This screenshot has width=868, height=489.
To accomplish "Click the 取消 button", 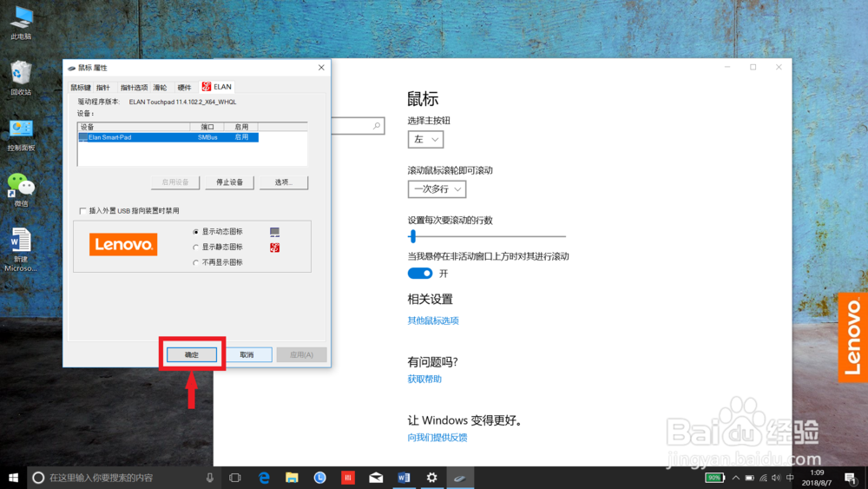I will pos(247,354).
